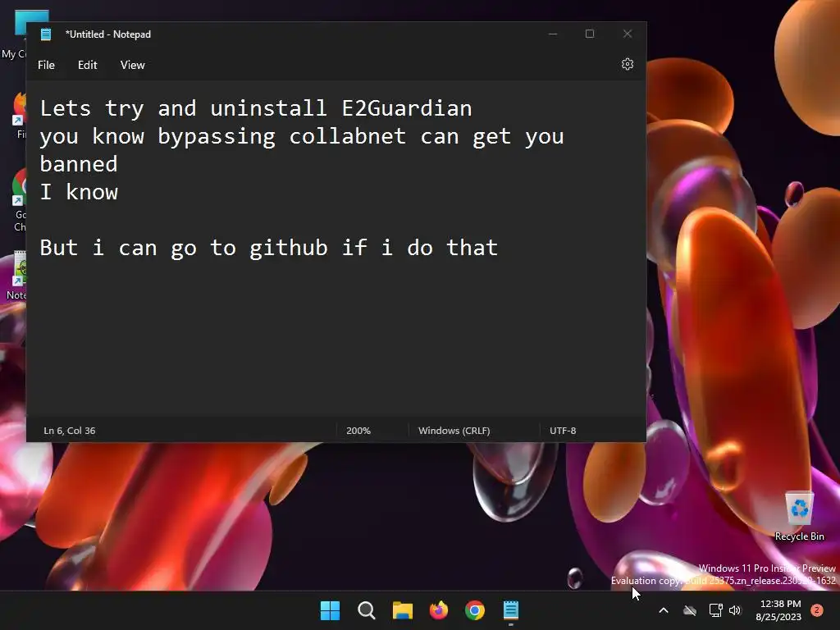Open the View menu
840x630 pixels.
click(132, 65)
